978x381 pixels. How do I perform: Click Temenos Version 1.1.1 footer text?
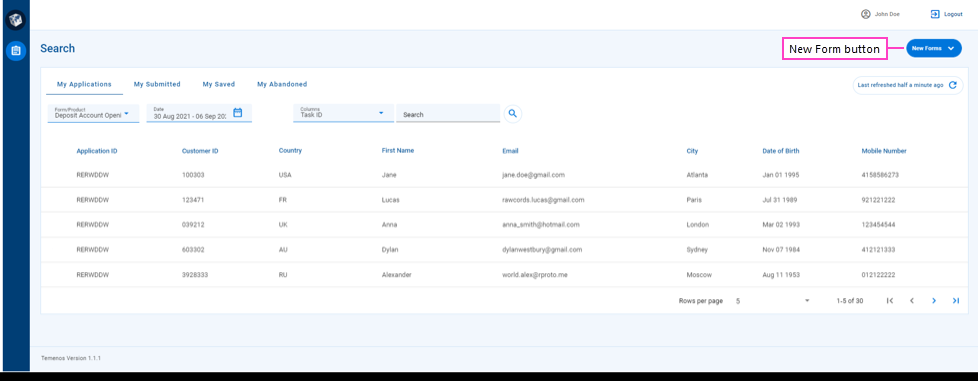coord(71,359)
